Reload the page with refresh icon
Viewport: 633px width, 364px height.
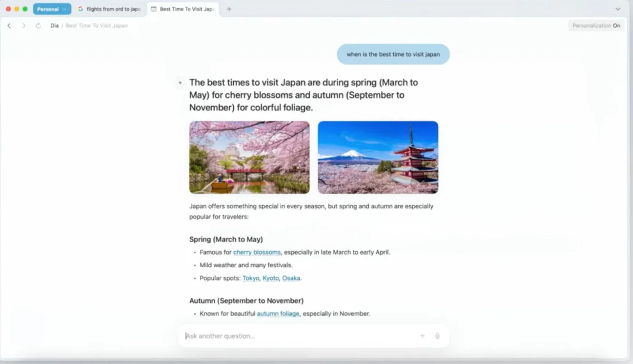coord(38,26)
